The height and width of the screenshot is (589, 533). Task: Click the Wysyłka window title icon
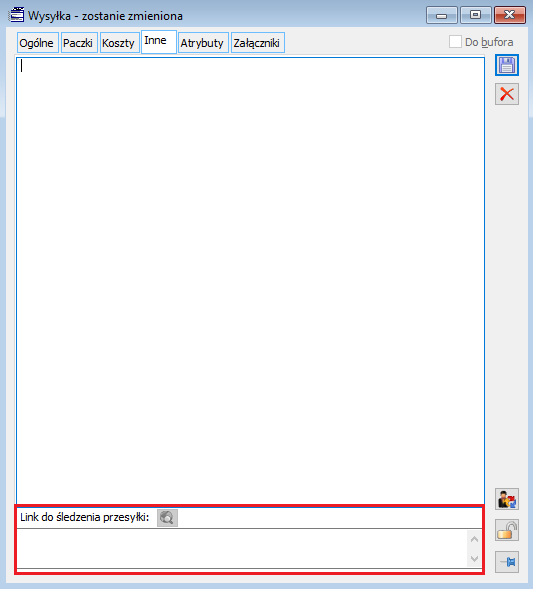[x=17, y=15]
